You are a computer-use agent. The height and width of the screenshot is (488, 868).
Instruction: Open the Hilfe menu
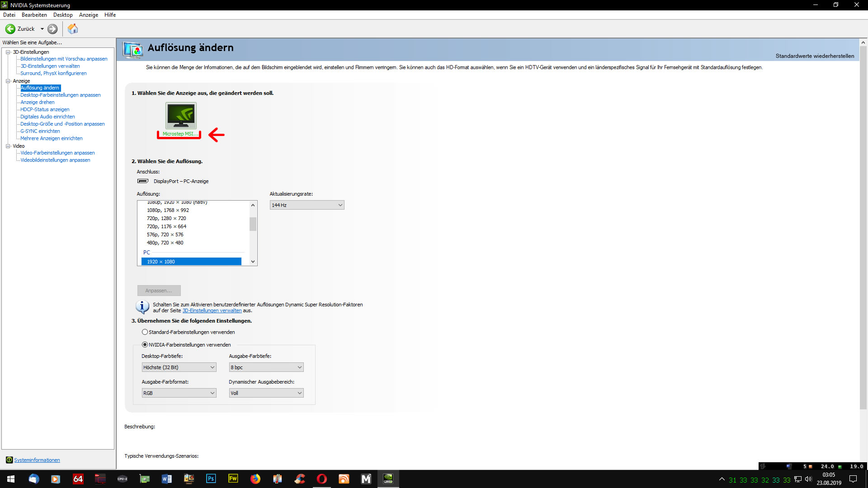pos(110,15)
